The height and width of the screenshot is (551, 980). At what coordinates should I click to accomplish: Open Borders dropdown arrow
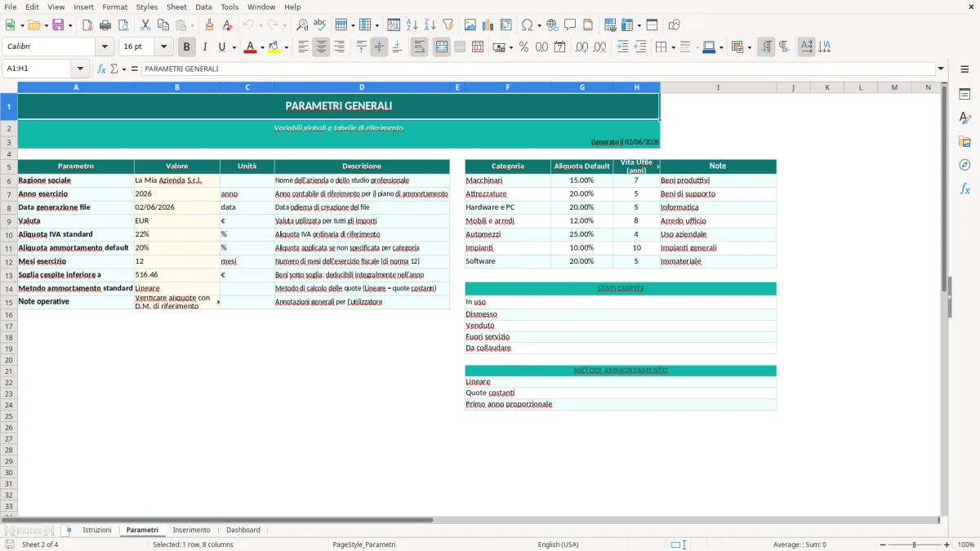click(x=673, y=47)
